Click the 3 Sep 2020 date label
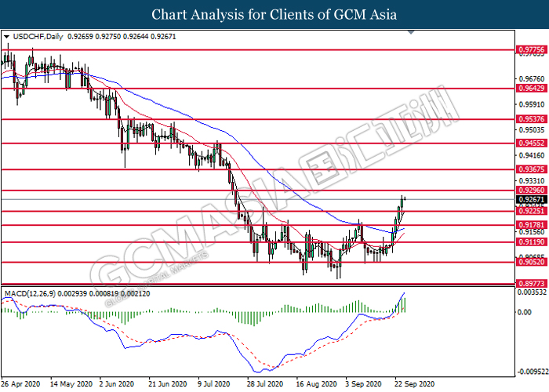 pyautogui.click(x=363, y=384)
